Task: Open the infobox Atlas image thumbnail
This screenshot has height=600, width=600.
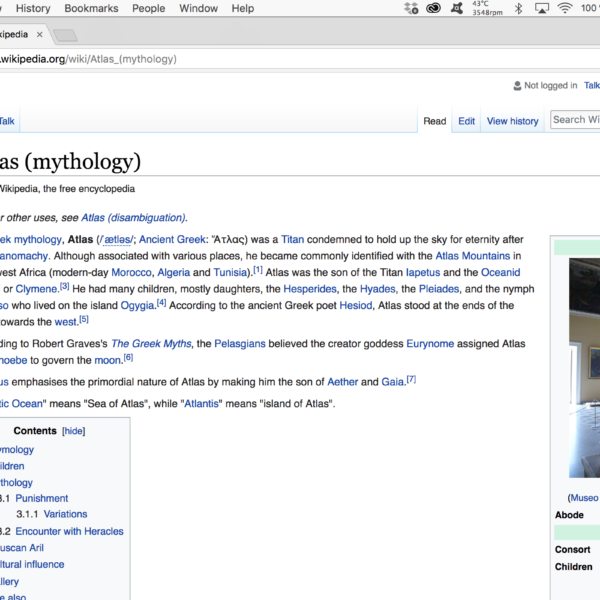Action: 584,368
